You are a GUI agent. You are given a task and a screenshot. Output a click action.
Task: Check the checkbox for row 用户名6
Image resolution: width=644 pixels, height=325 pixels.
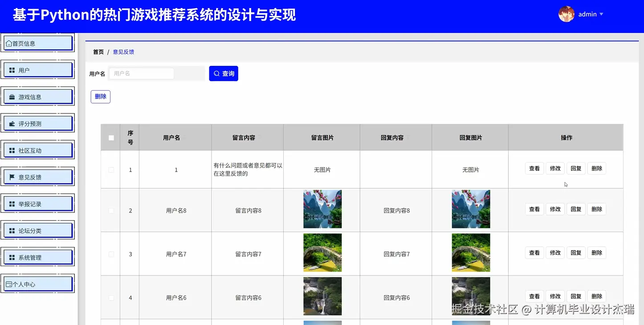click(x=111, y=298)
